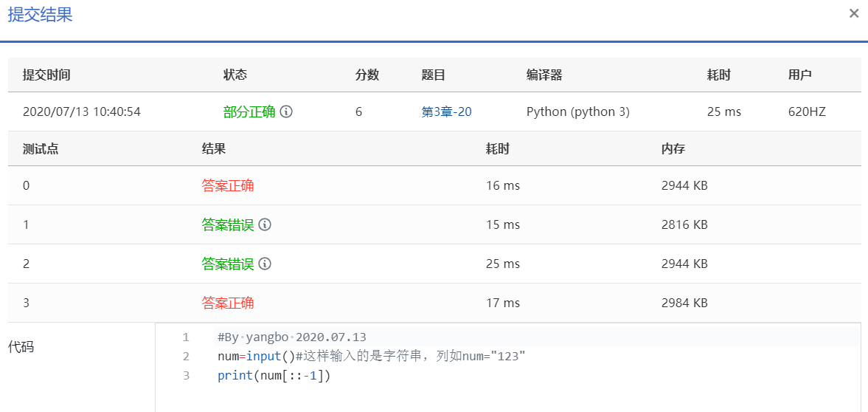Click info icon for test point 1
Image resolution: width=868 pixels, height=412 pixels.
pyautogui.click(x=265, y=224)
